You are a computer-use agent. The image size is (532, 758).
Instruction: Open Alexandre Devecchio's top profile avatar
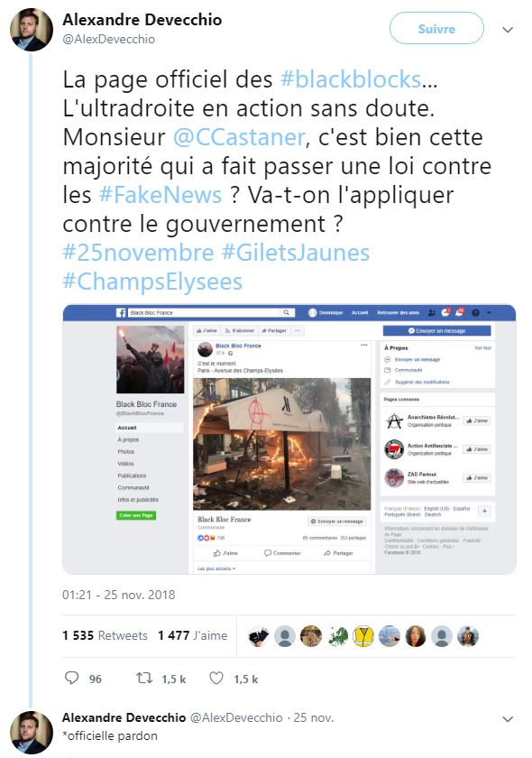32,30
